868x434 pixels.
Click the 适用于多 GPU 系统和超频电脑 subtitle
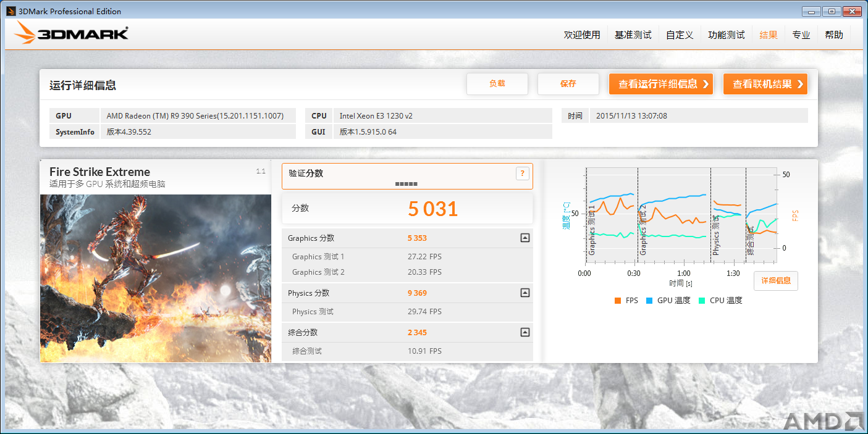(x=107, y=184)
